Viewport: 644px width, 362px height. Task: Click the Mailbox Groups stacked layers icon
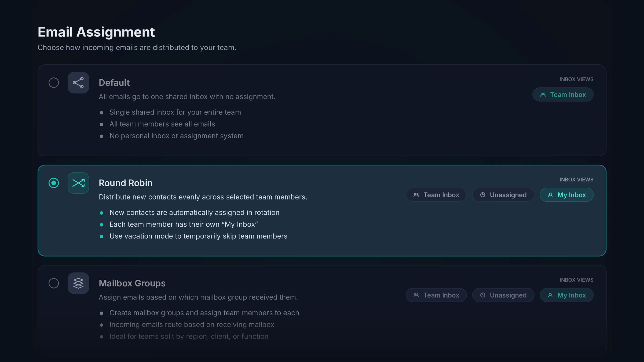pyautogui.click(x=78, y=283)
